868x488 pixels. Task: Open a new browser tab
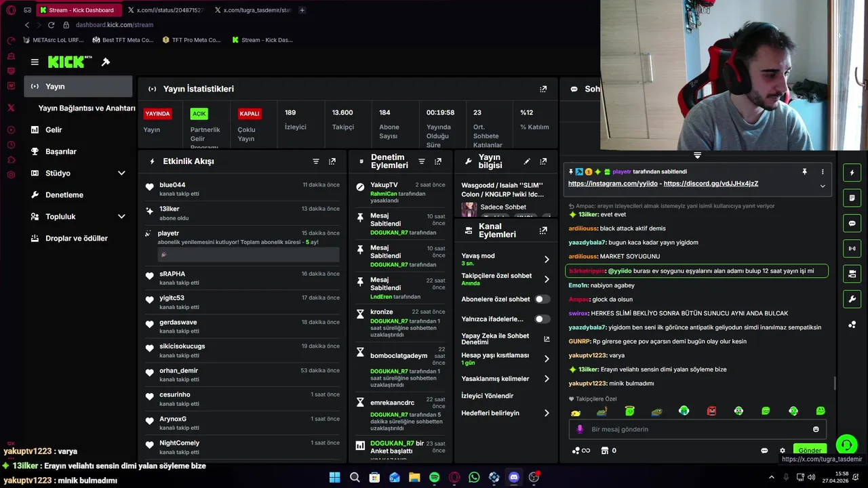tap(302, 10)
